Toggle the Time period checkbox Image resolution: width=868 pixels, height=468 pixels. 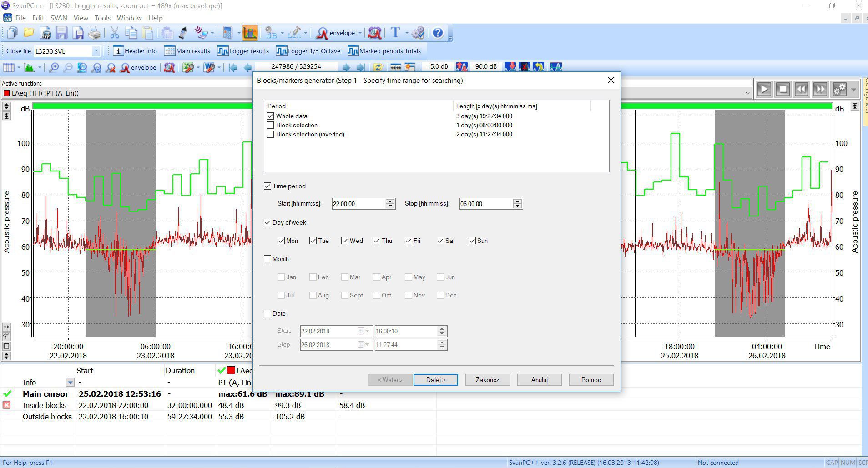tap(267, 186)
